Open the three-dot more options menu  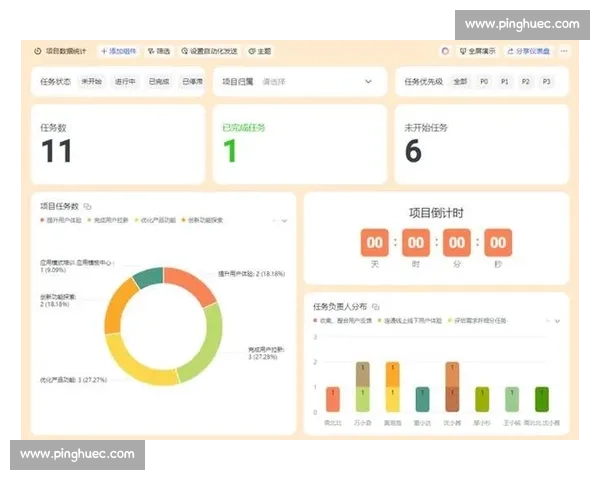[x=564, y=51]
